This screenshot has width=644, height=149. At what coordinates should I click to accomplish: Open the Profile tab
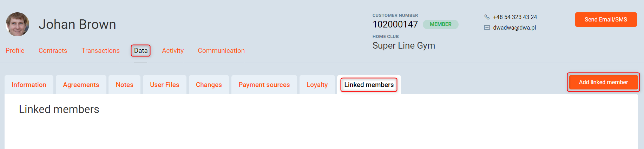pyautogui.click(x=15, y=50)
